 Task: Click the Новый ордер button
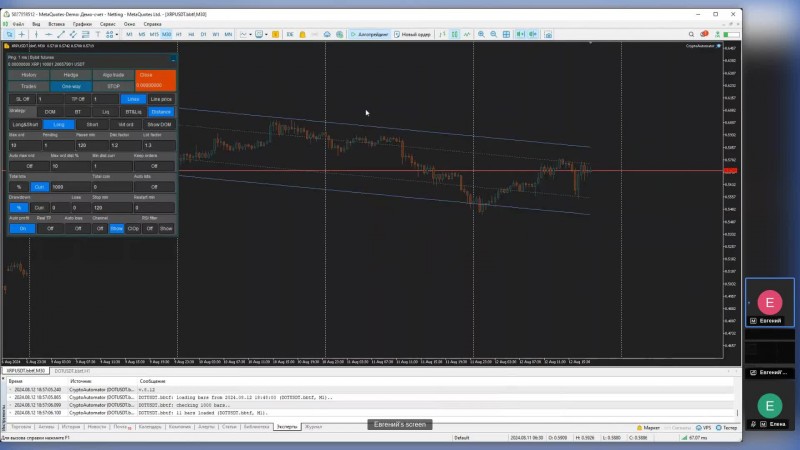[412, 34]
